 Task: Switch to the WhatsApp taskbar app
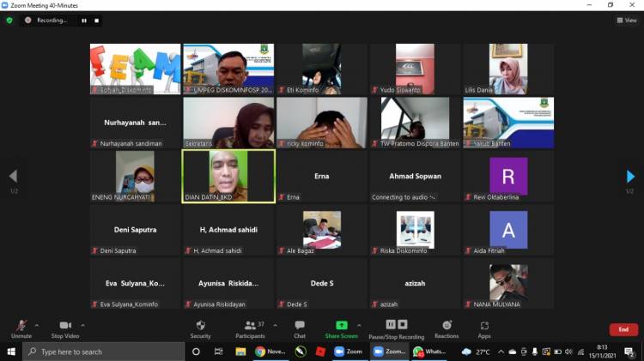[429, 352]
